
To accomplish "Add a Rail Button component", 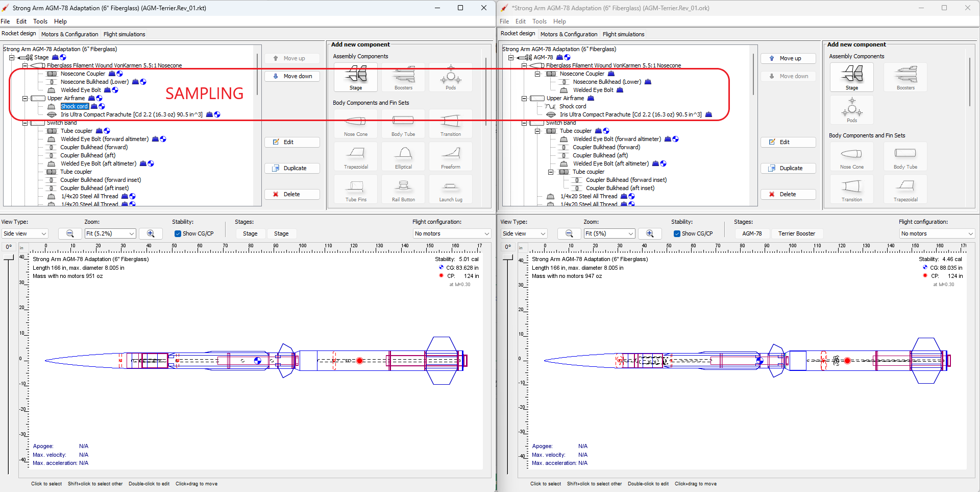I will (x=403, y=189).
